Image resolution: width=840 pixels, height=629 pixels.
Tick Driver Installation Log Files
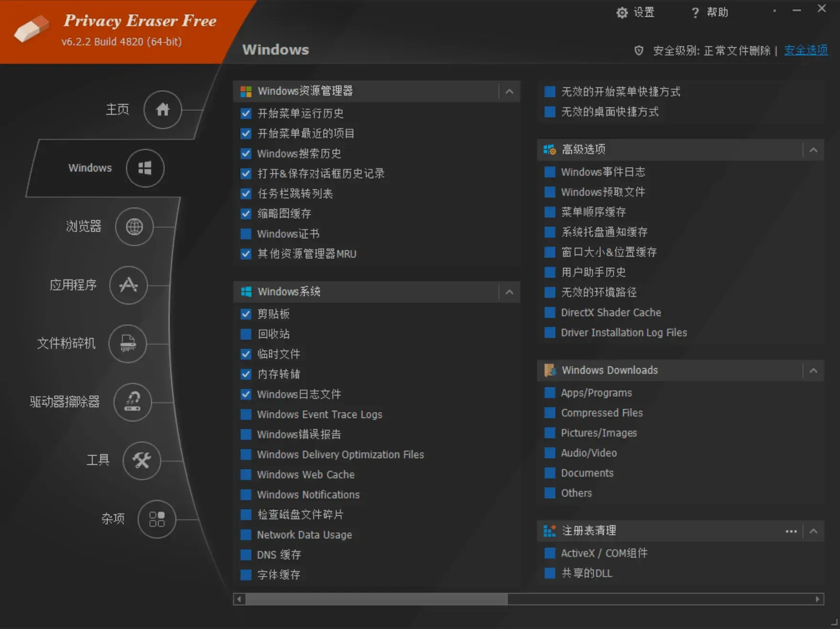[x=550, y=332]
